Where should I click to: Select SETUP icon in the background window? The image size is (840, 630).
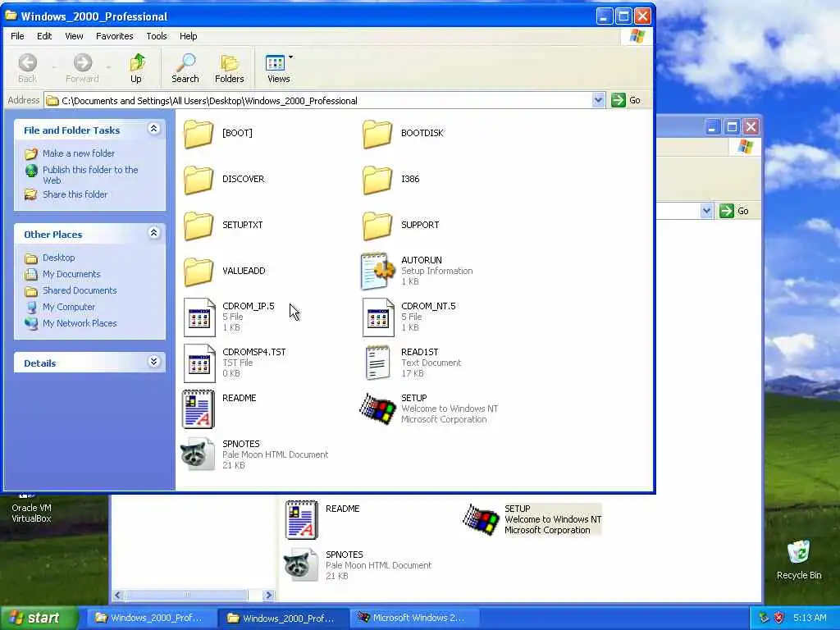click(x=481, y=519)
